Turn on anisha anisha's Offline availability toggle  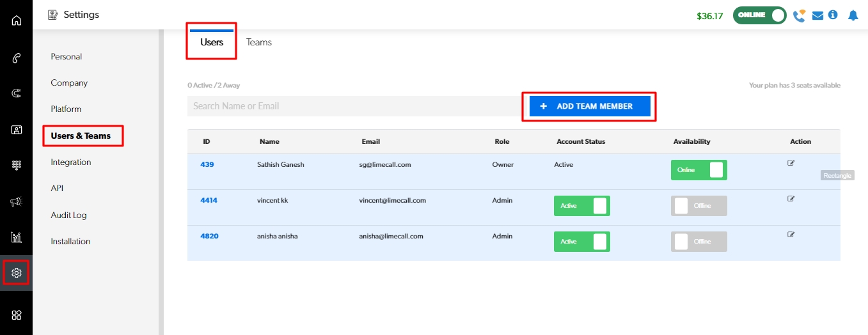pos(698,242)
